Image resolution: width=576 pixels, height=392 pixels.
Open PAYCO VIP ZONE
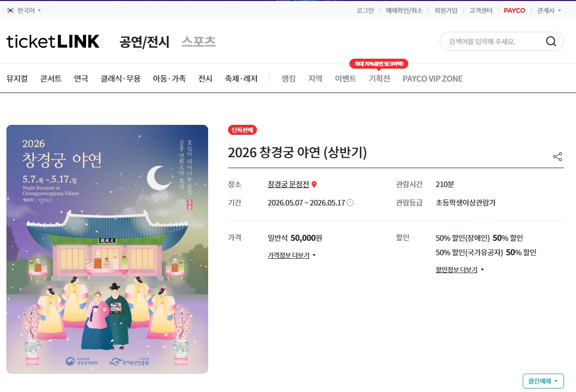[x=432, y=79]
